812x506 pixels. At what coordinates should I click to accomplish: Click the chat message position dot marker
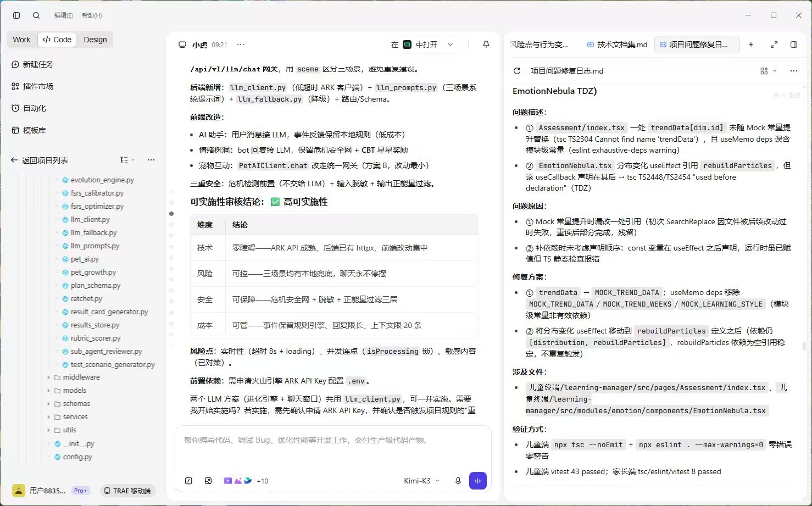tap(171, 214)
